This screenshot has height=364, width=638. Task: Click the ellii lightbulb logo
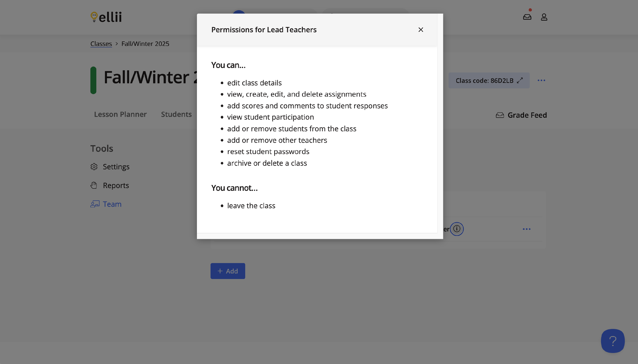coord(94,17)
